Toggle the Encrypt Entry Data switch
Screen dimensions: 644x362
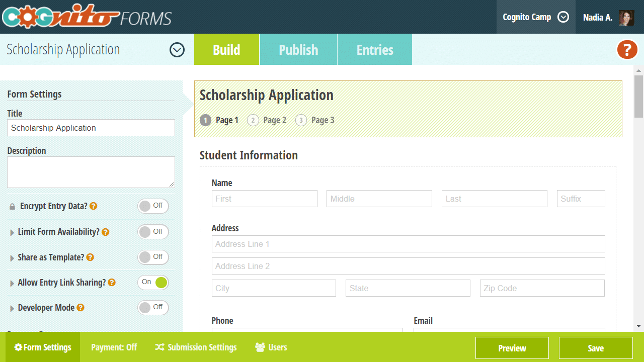(x=153, y=206)
